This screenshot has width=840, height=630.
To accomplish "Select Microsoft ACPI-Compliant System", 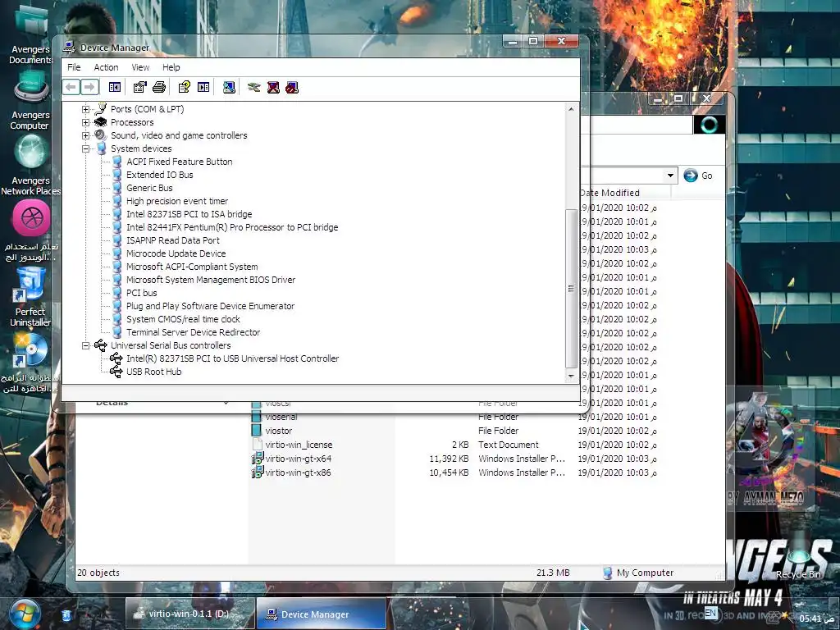I will [x=192, y=267].
